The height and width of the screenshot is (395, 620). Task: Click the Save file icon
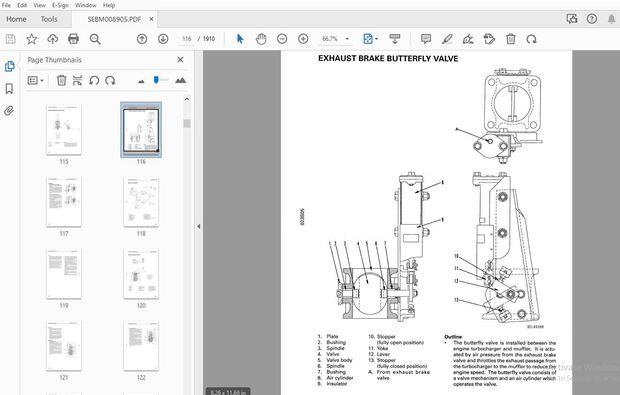point(10,39)
